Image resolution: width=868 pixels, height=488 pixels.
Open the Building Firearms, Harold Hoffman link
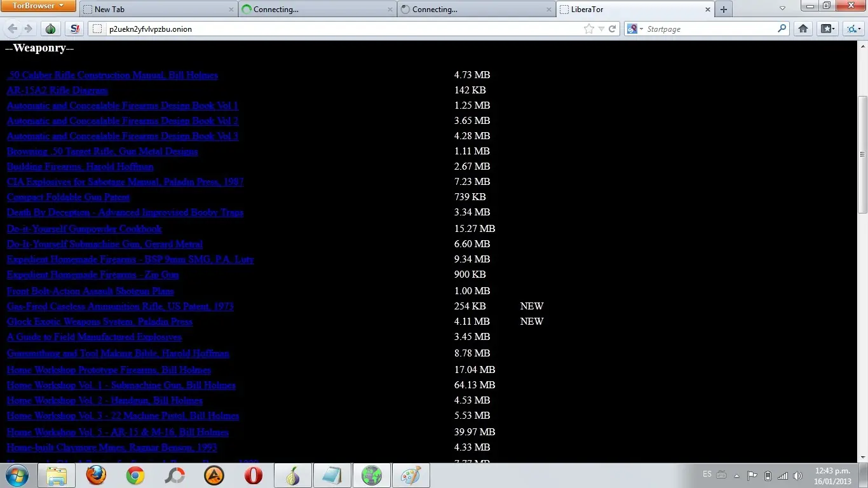[x=80, y=166]
